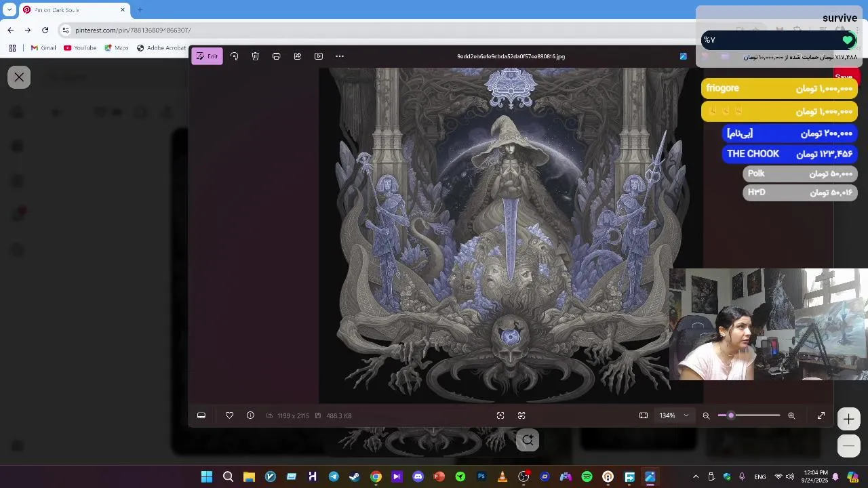Go forward in Chrome
This screenshot has width=868, height=488.
coord(27,30)
